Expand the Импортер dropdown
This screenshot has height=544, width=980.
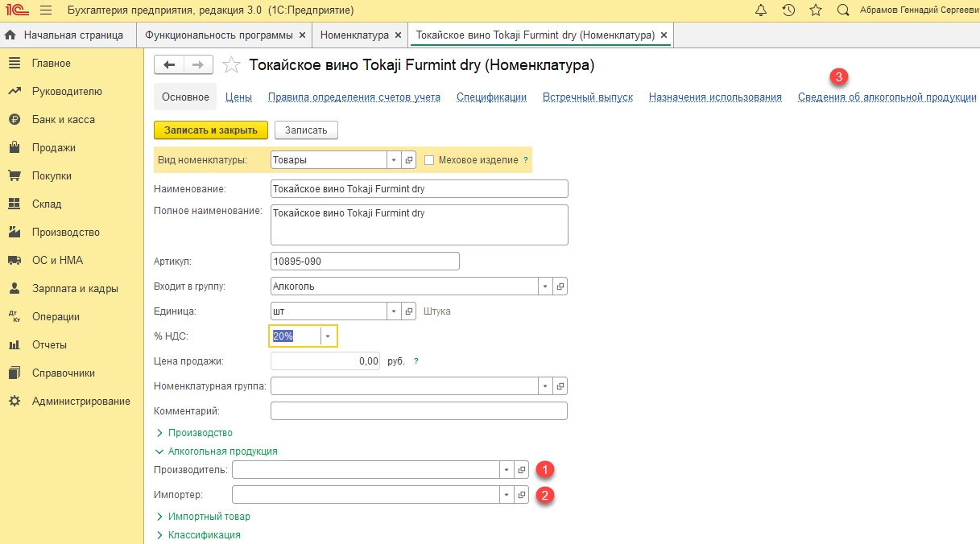point(507,495)
